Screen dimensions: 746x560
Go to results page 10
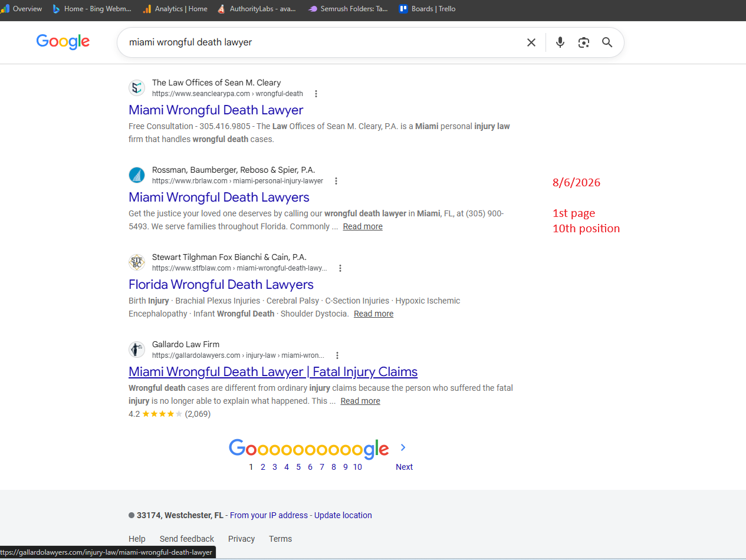pyautogui.click(x=357, y=467)
